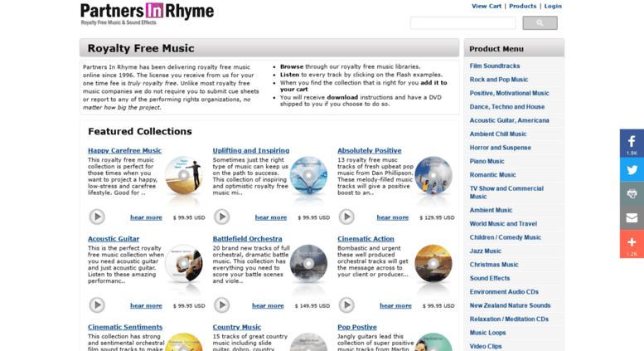Open Acoustic Guitar, Americana menu item
Screen dimensions: 644x351
point(509,120)
